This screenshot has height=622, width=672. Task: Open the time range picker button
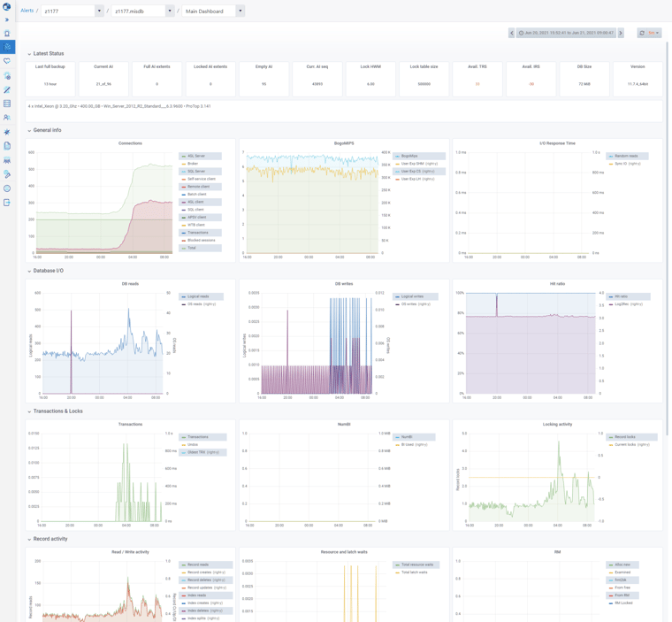pos(566,33)
